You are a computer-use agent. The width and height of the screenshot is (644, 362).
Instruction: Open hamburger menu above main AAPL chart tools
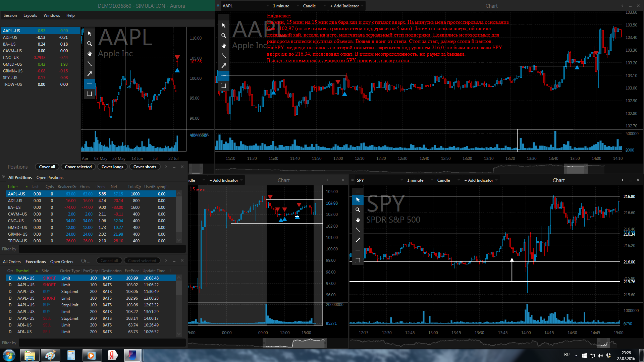click(x=224, y=17)
